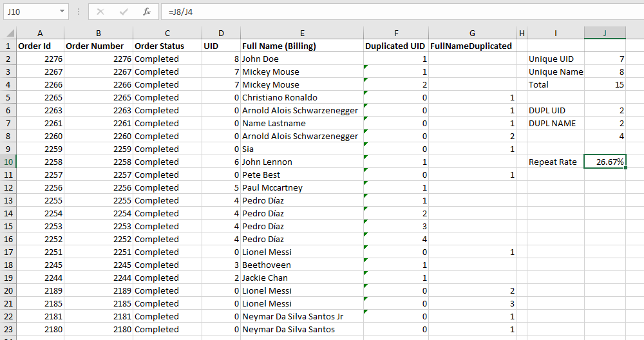Click Order Id cell 2245
This screenshot has height=340, width=644.
tap(40, 265)
